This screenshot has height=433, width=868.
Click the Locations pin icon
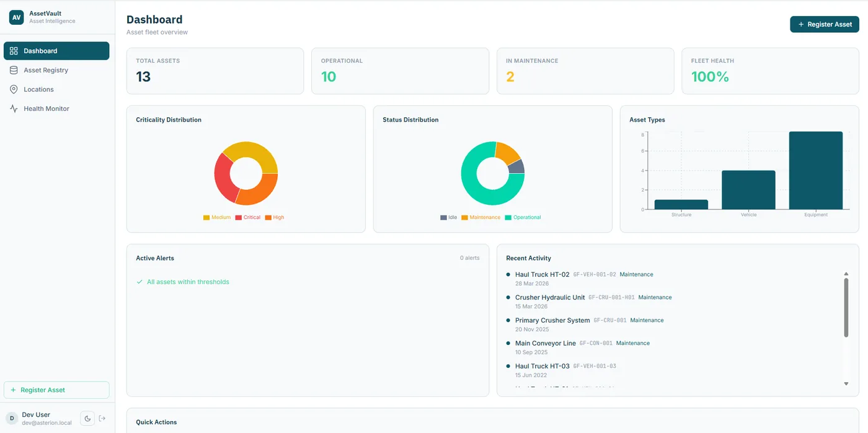[14, 89]
